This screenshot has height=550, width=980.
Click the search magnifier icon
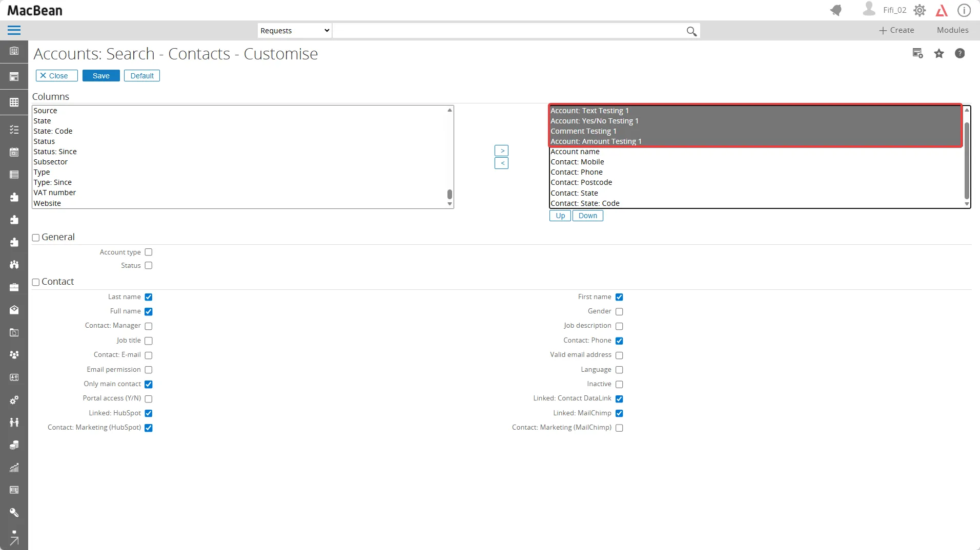point(691,31)
